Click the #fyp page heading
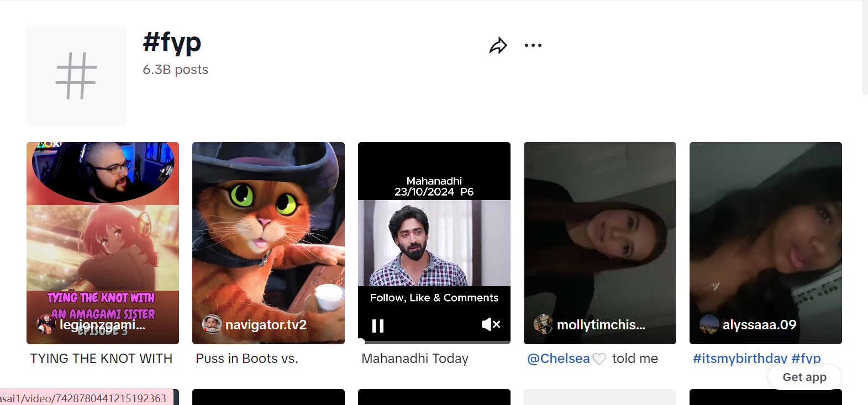The width and height of the screenshot is (868, 405). click(172, 42)
